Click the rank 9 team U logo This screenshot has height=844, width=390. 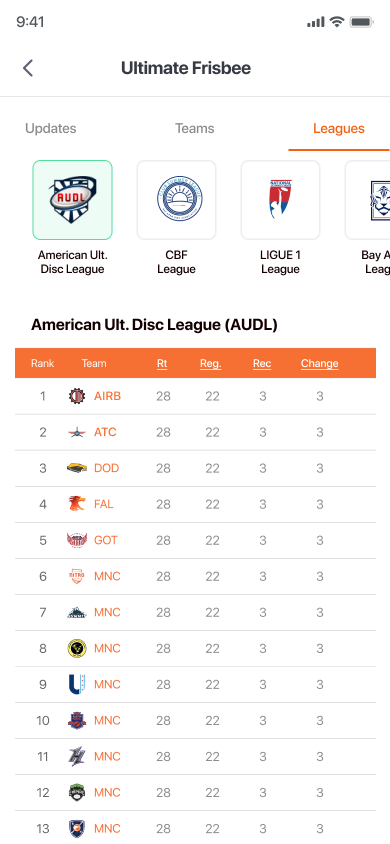[x=77, y=684]
